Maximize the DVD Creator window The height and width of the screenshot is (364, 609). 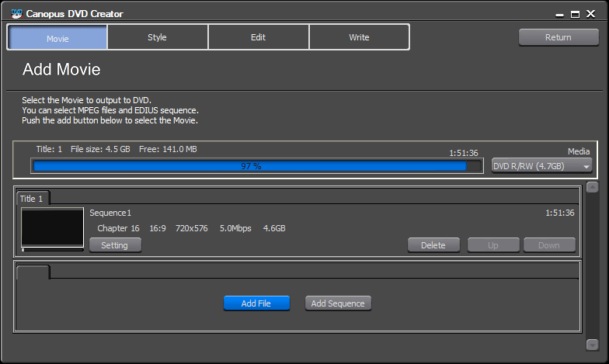[575, 14]
